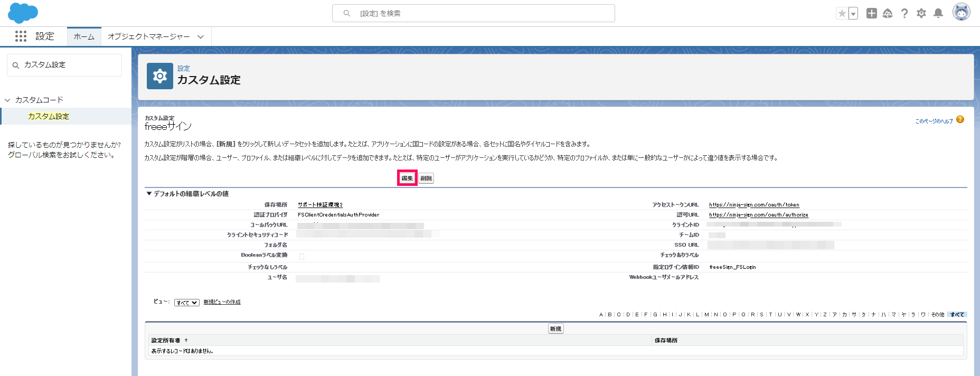Focus the Quick Find box containing カスタム設定

(x=64, y=65)
